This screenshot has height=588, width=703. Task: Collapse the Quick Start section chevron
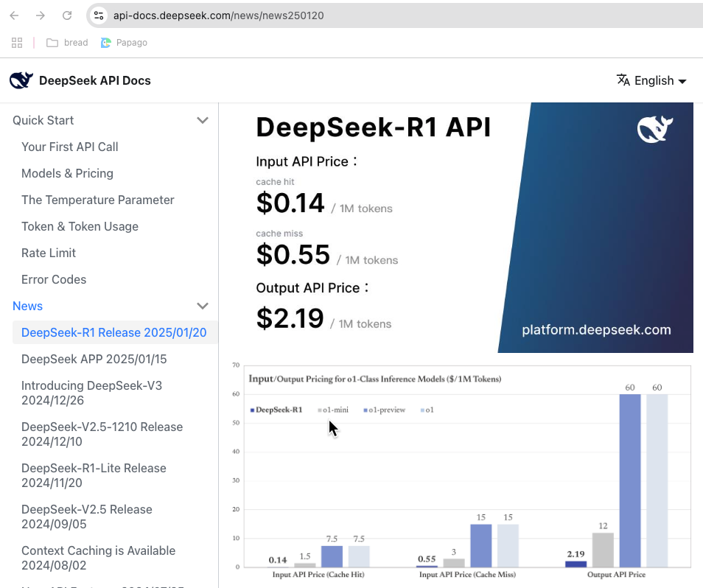(203, 120)
